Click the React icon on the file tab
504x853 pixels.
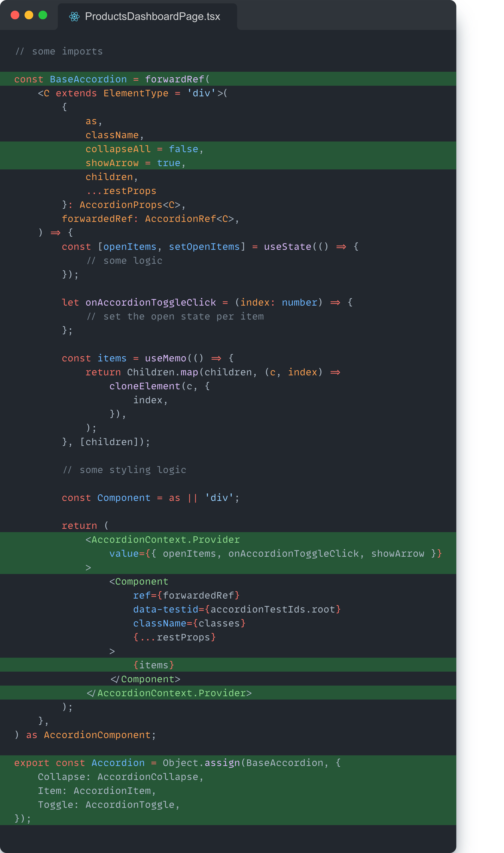click(x=74, y=16)
